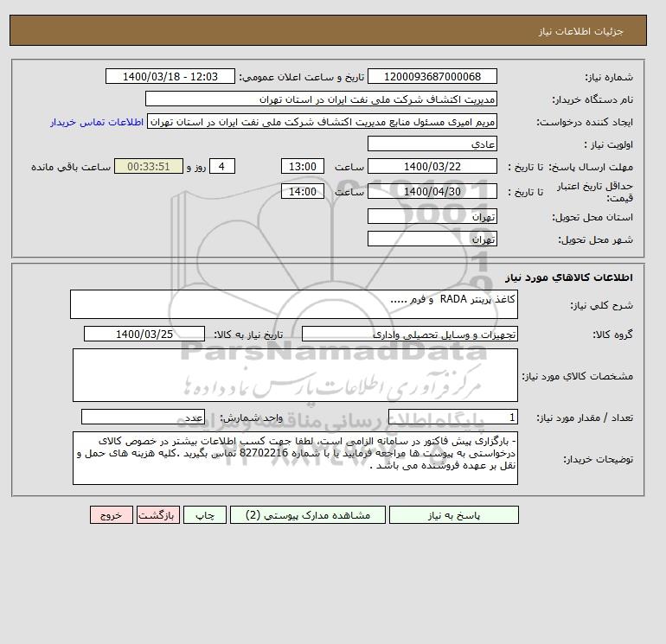
Task: Click the خروج exit button
Action: pos(112,515)
